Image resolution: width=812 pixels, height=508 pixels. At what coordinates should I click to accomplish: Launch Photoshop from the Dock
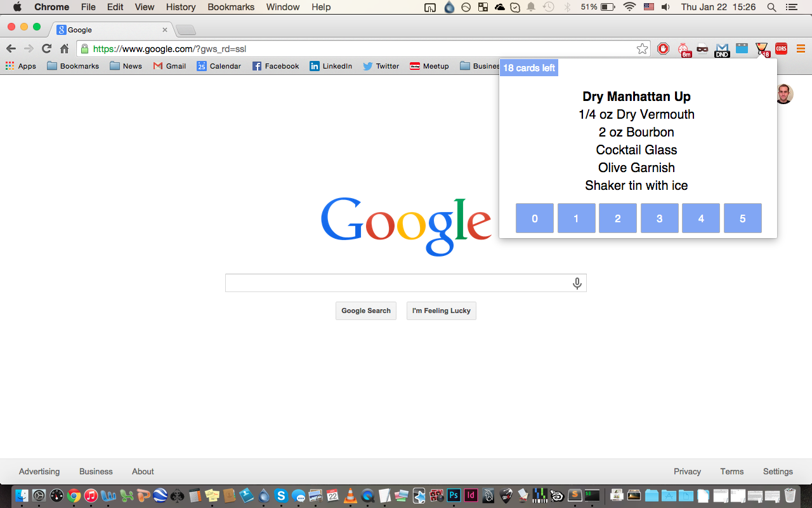coord(454,495)
